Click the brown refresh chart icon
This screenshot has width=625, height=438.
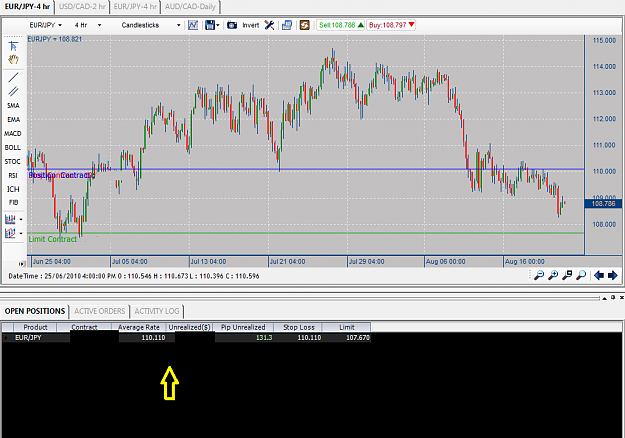[x=305, y=25]
